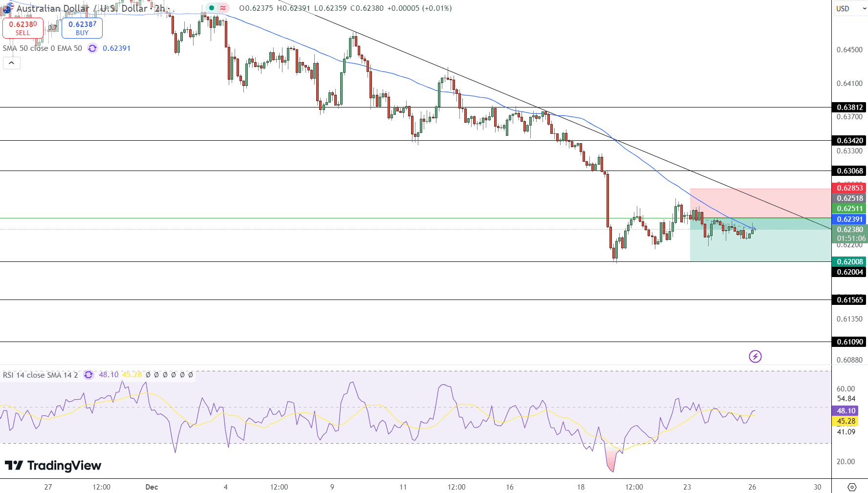Click the 0.63420 horizontal line price label
The image size is (868, 493).
849,141
